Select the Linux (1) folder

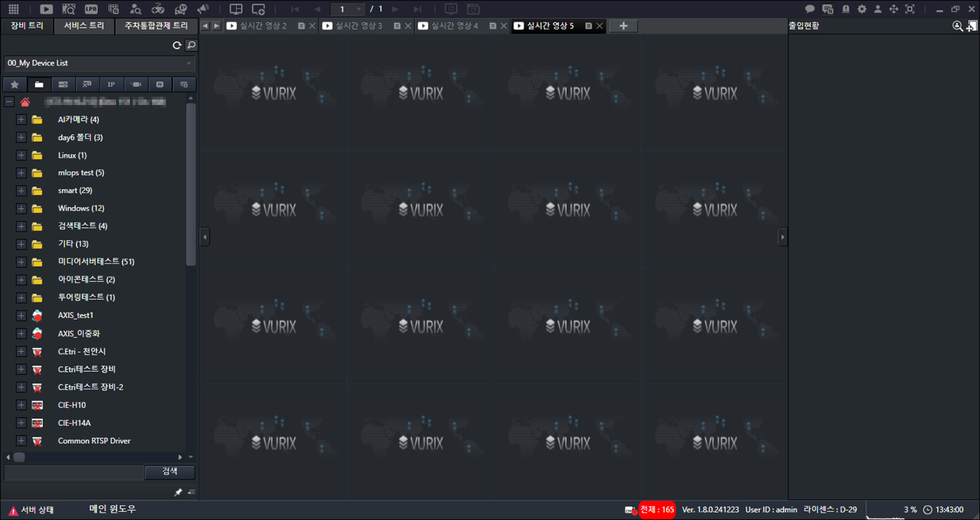click(72, 155)
